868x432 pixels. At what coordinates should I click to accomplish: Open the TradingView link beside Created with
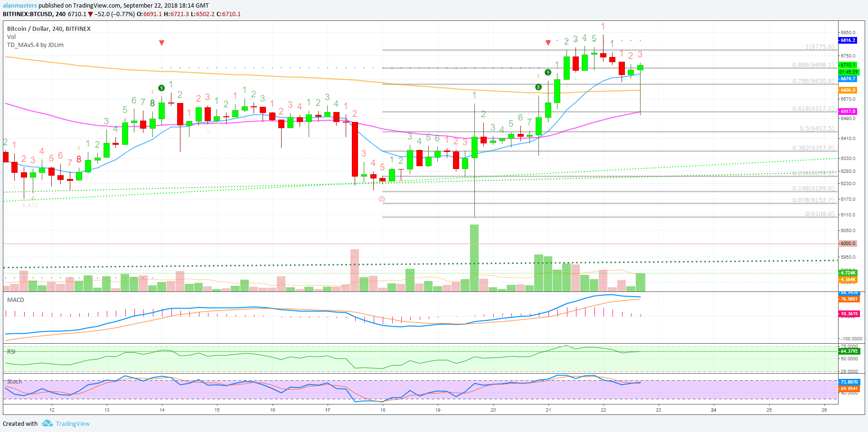[x=73, y=423]
